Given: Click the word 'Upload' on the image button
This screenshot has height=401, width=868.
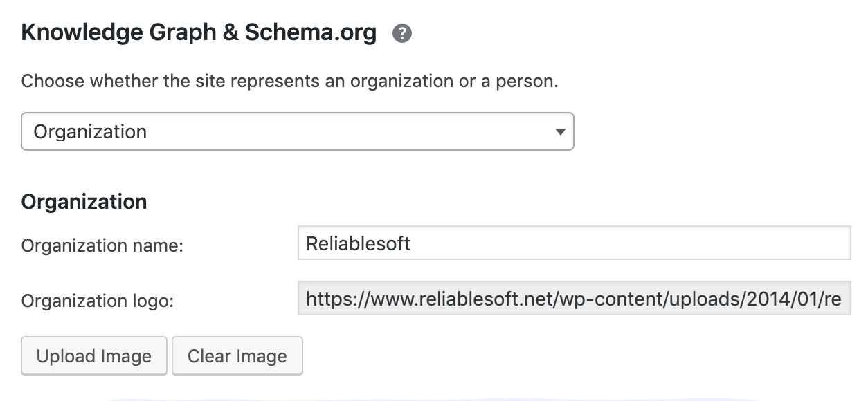Looking at the screenshot, I should [x=66, y=356].
